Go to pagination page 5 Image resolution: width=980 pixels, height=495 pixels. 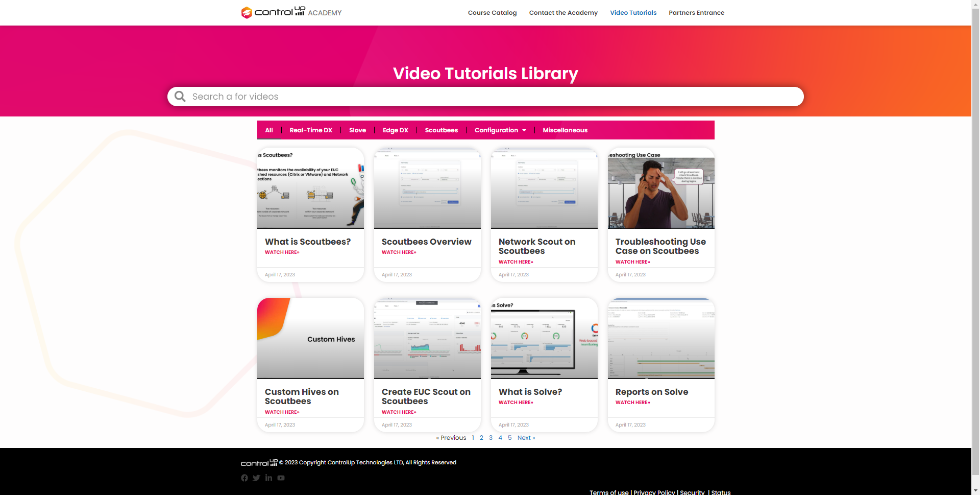click(509, 438)
